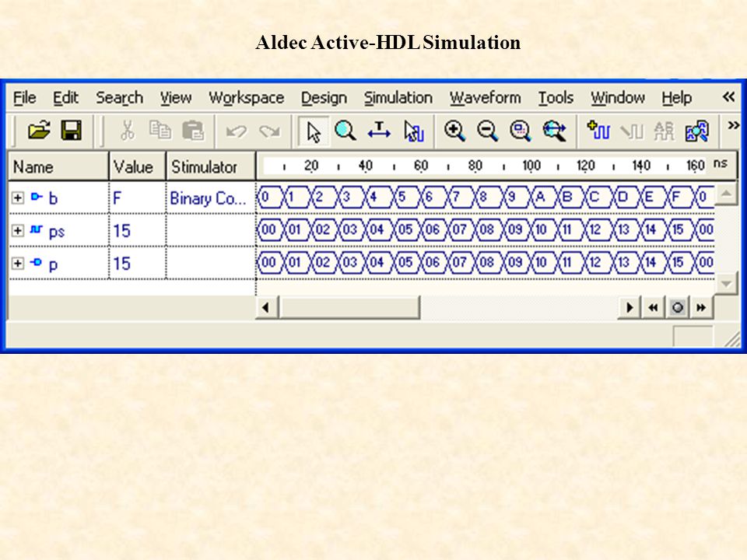The width and height of the screenshot is (747, 560).
Task: Redo the last undone action
Action: [x=270, y=131]
